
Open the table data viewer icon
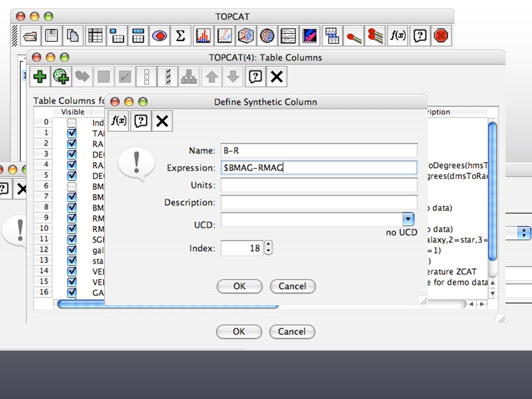pyautogui.click(x=95, y=35)
